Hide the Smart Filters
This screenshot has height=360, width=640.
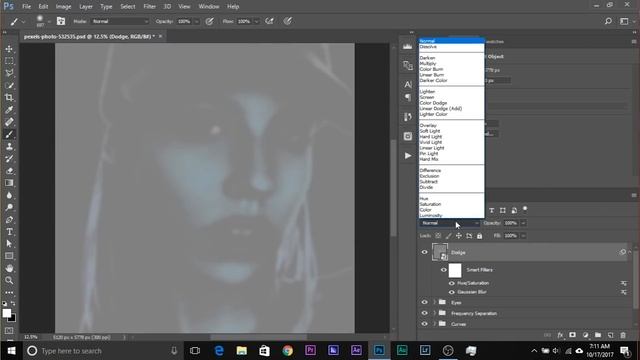click(444, 270)
